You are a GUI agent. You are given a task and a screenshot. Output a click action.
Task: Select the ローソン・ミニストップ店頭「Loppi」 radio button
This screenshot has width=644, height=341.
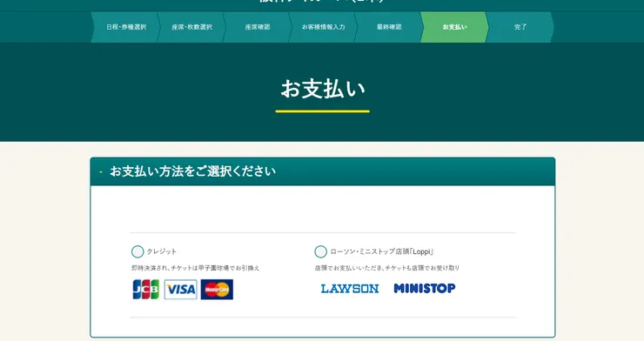(x=321, y=251)
